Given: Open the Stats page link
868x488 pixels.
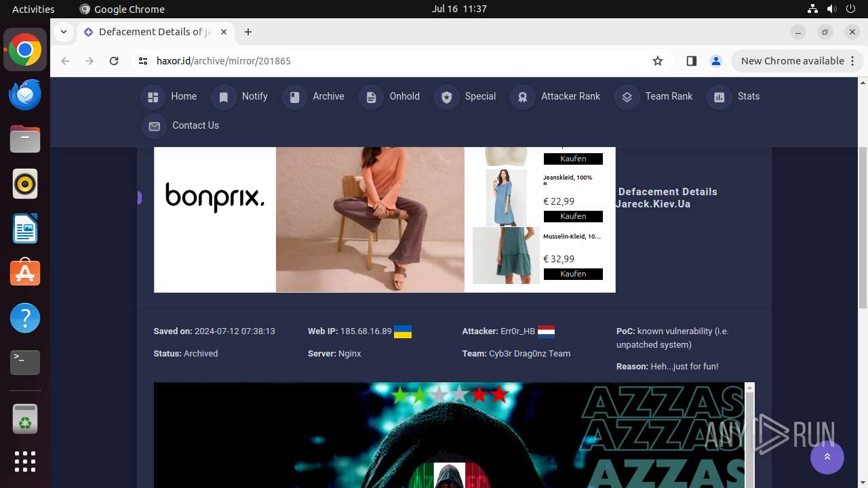Looking at the screenshot, I should [x=749, y=96].
